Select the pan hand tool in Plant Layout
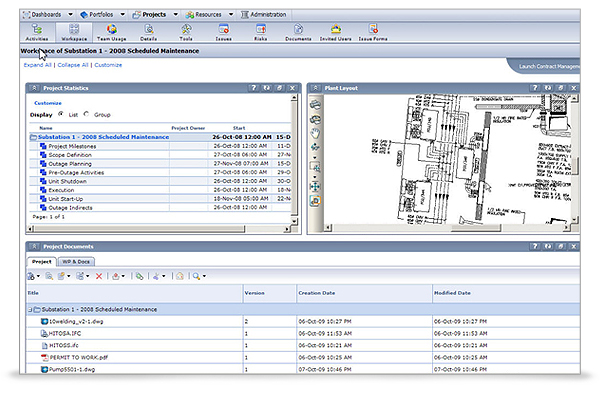Viewport: 600px width, 400px height. [316, 132]
